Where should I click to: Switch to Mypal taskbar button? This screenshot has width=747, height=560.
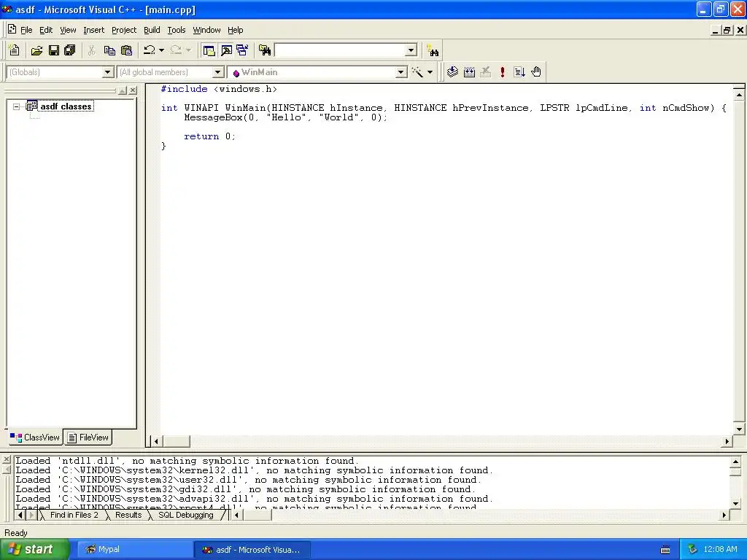click(134, 550)
